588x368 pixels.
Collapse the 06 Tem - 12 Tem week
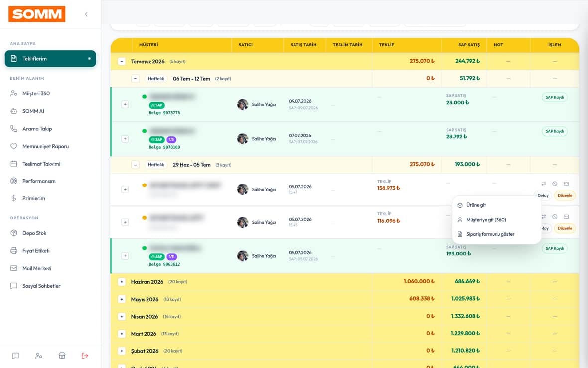[136, 79]
